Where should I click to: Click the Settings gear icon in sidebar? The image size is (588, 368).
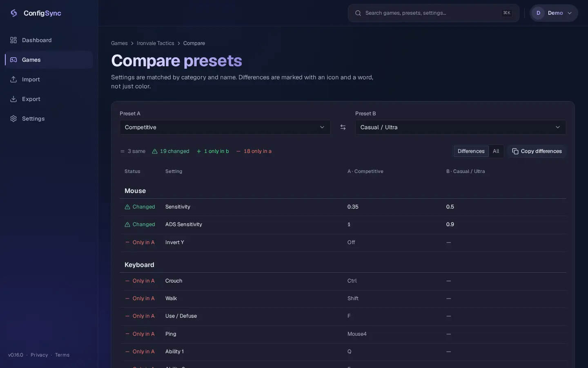coord(13,119)
